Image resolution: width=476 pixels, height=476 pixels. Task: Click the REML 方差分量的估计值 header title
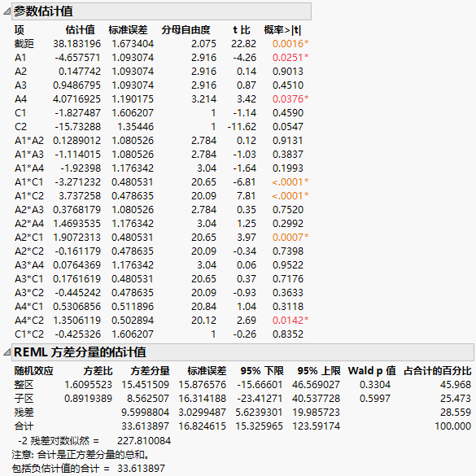click(x=80, y=352)
